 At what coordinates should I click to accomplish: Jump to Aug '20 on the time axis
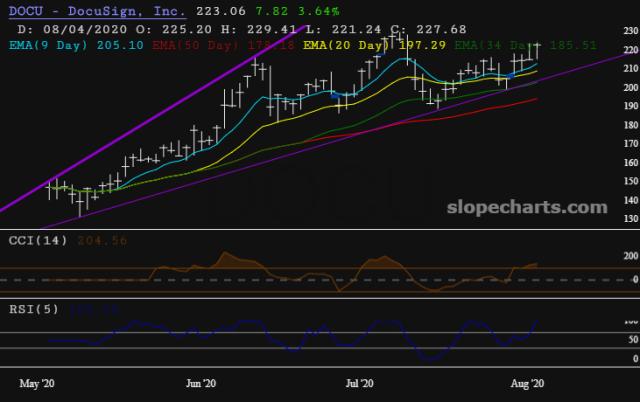pos(520,383)
